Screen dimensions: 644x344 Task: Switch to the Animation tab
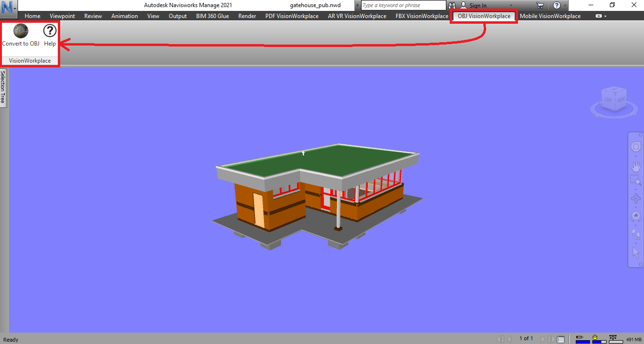[125, 16]
